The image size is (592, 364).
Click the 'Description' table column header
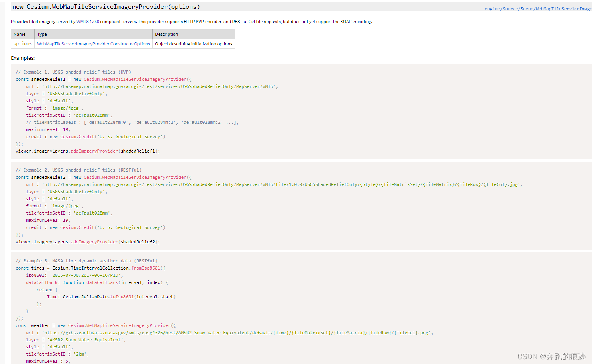coord(194,34)
